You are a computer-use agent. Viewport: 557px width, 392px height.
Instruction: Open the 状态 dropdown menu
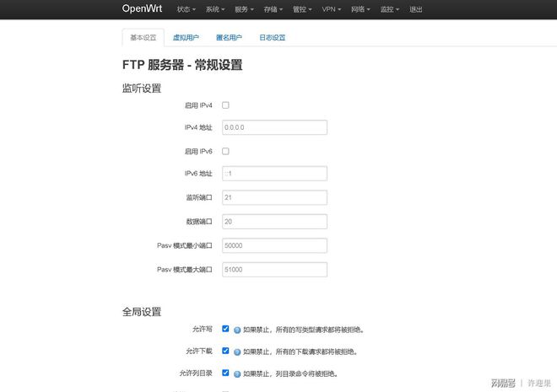pyautogui.click(x=187, y=9)
